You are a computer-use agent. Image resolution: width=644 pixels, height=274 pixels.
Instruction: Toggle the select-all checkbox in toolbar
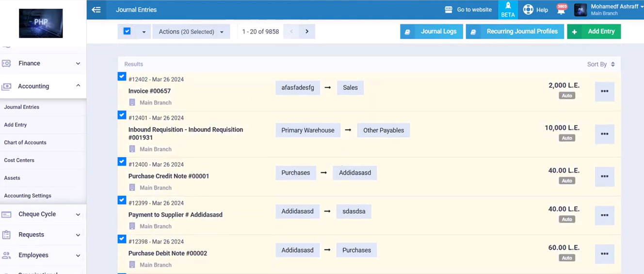[127, 32]
